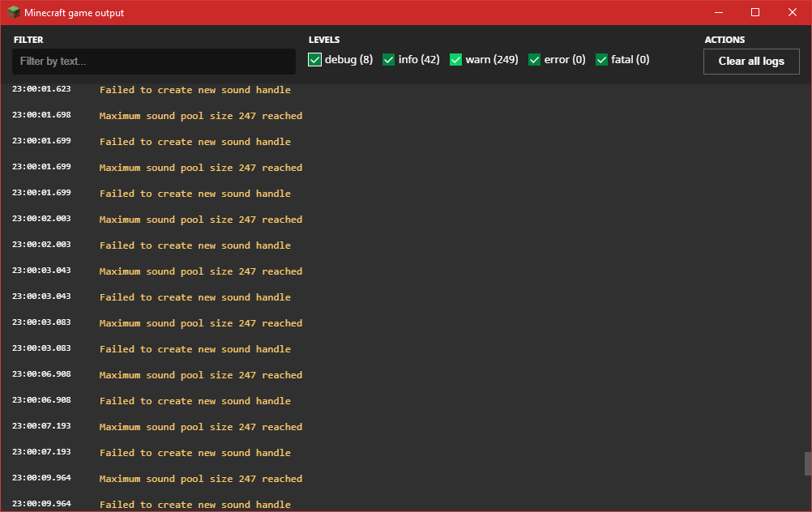This screenshot has width=812, height=512.
Task: Click timestamp 23:00:01.623
Action: pos(41,89)
